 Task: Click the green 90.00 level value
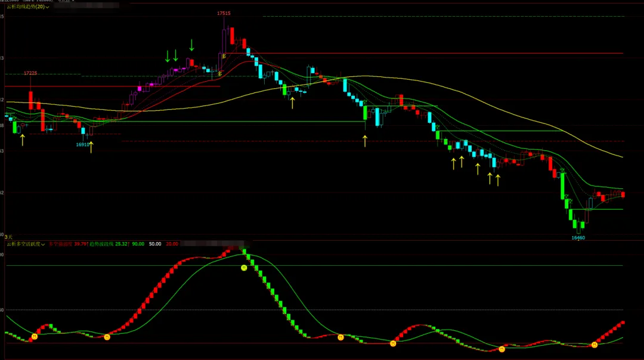[x=138, y=244]
